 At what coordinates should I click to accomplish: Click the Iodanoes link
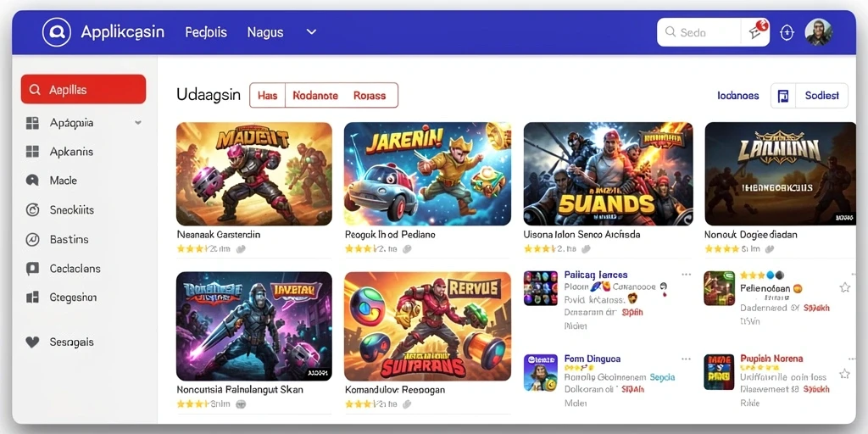[x=738, y=96]
